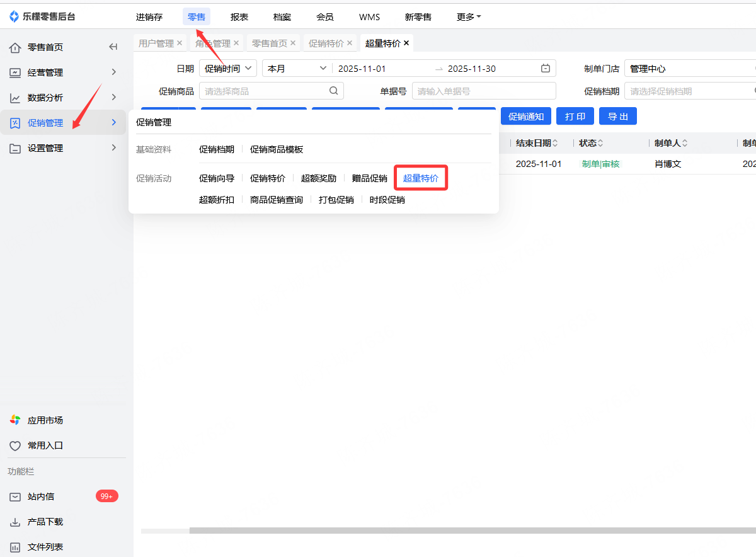Open the 促销时间 date type dropdown
Image resolution: width=756 pixels, height=557 pixels.
(228, 68)
